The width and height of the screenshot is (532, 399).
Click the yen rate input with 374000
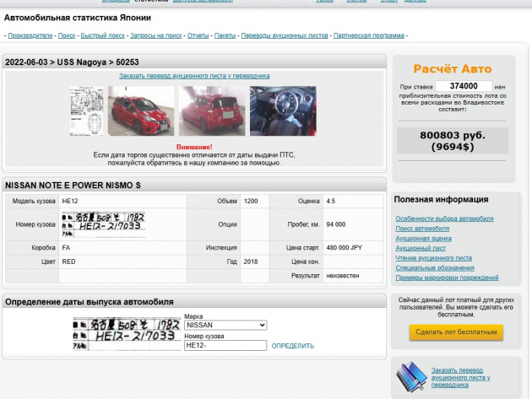click(x=464, y=86)
